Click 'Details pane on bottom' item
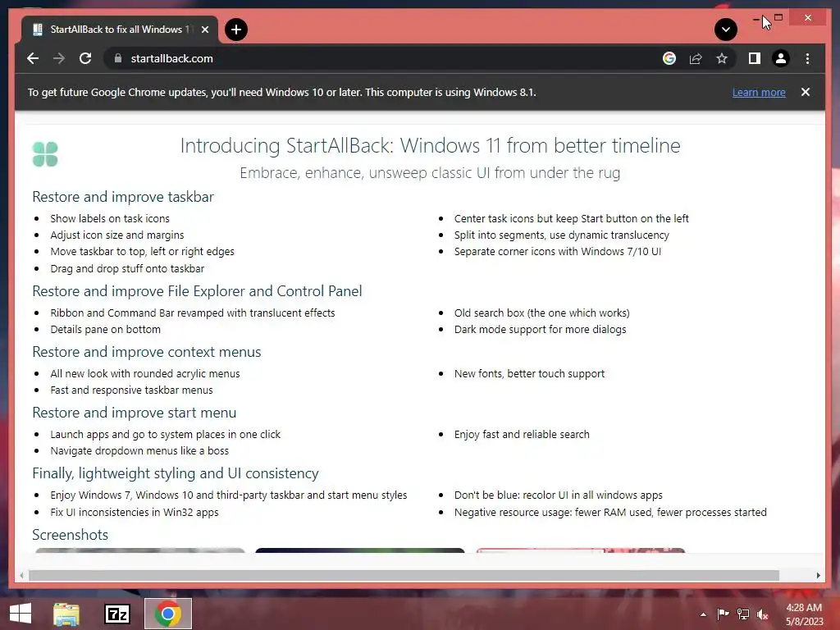The width and height of the screenshot is (840, 630). [106, 330]
